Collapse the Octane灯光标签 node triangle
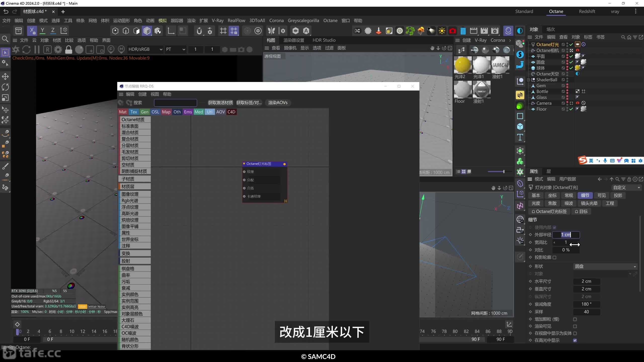This screenshot has width=644, height=362. pyautogui.click(x=244, y=164)
